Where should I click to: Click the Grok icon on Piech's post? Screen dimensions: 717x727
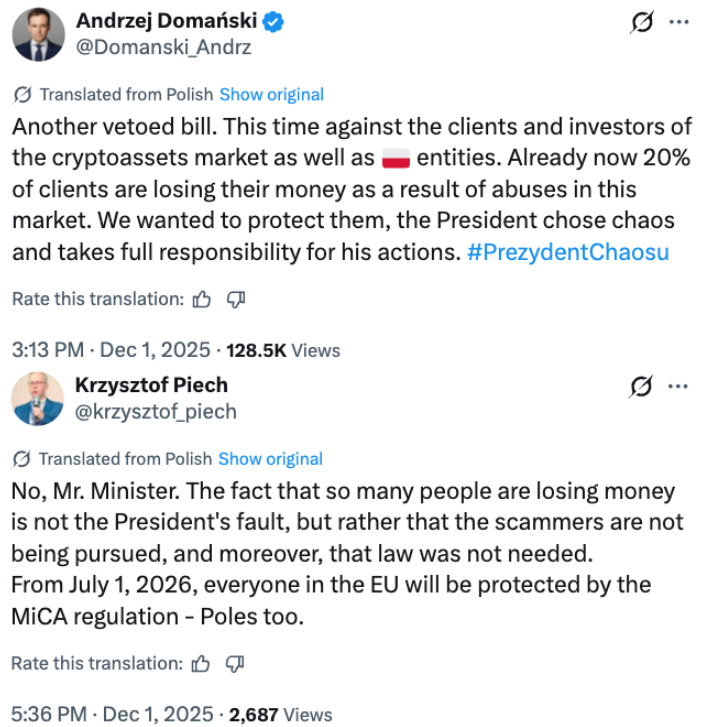point(645,385)
